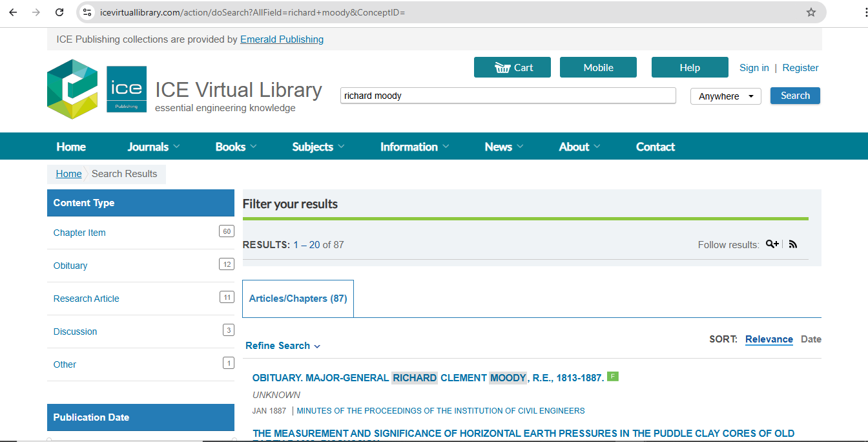
Task: Open the Emerald Publishing link
Action: click(x=282, y=39)
